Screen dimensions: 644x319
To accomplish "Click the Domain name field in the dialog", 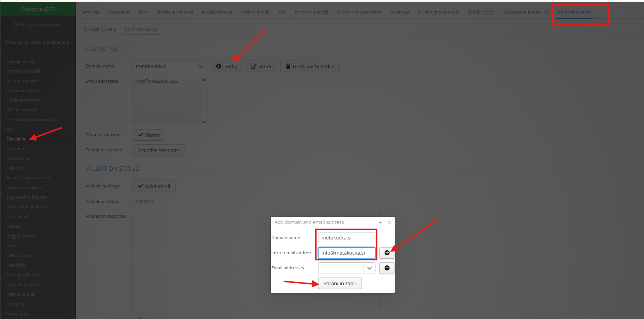I will (346, 238).
